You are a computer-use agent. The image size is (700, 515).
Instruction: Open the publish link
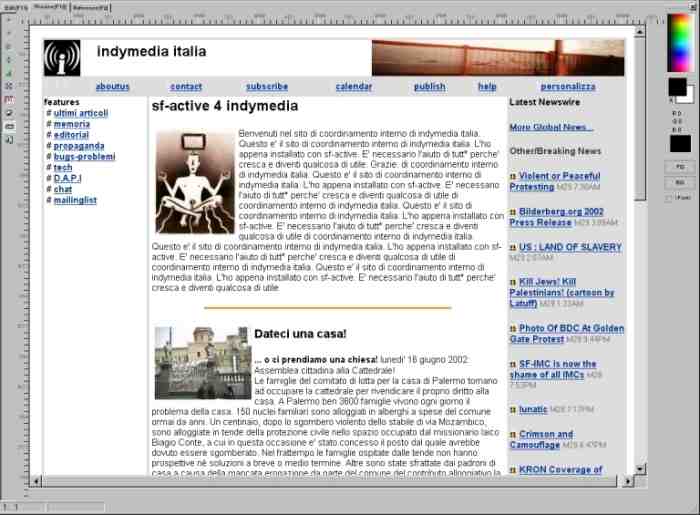coord(429,87)
